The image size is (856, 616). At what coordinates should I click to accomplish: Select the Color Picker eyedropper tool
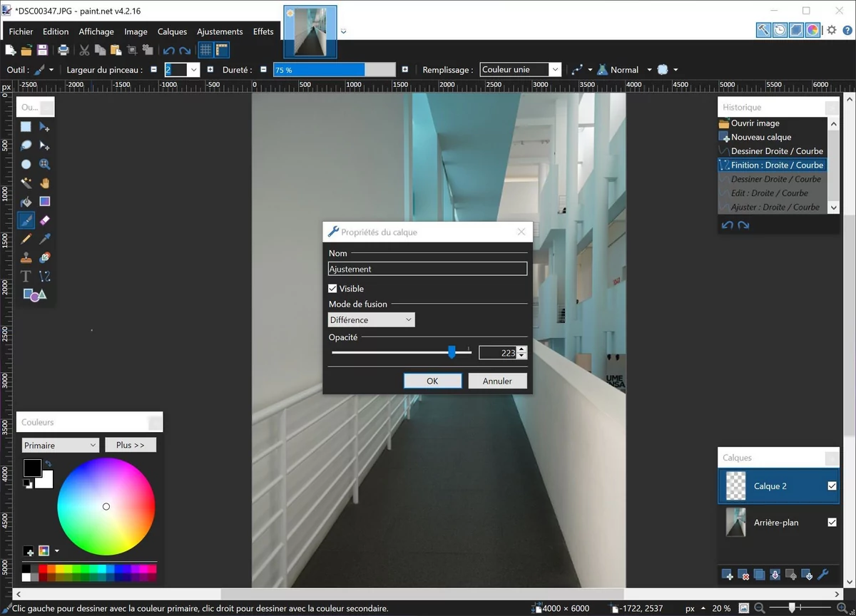point(44,239)
